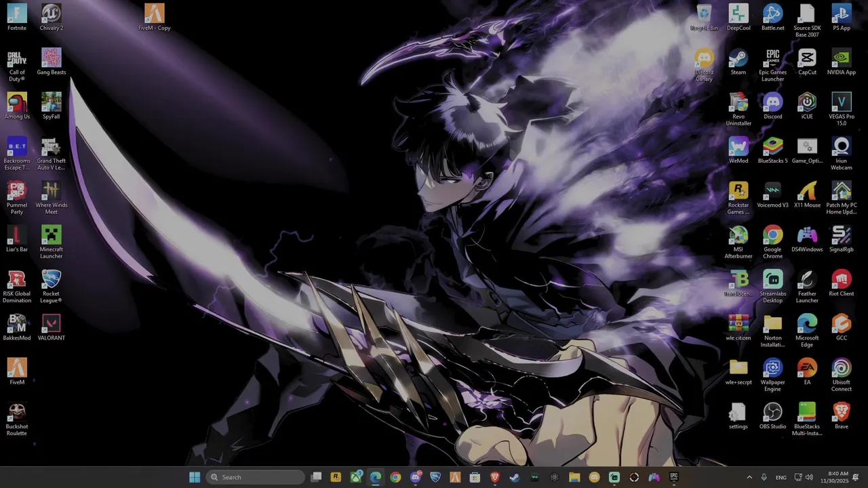Select the Liar's Bar desktop icon
The width and height of the screenshot is (868, 488).
click(x=17, y=239)
